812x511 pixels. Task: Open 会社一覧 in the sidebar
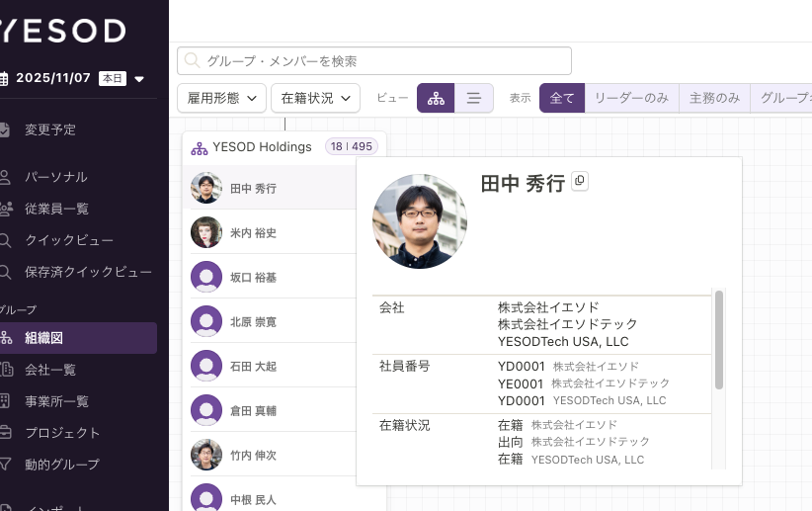click(x=50, y=370)
